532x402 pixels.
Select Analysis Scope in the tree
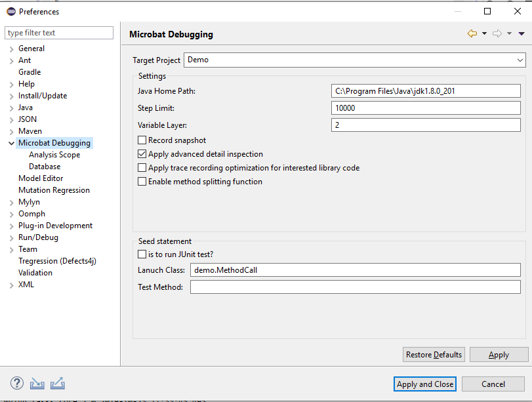pyautogui.click(x=54, y=155)
